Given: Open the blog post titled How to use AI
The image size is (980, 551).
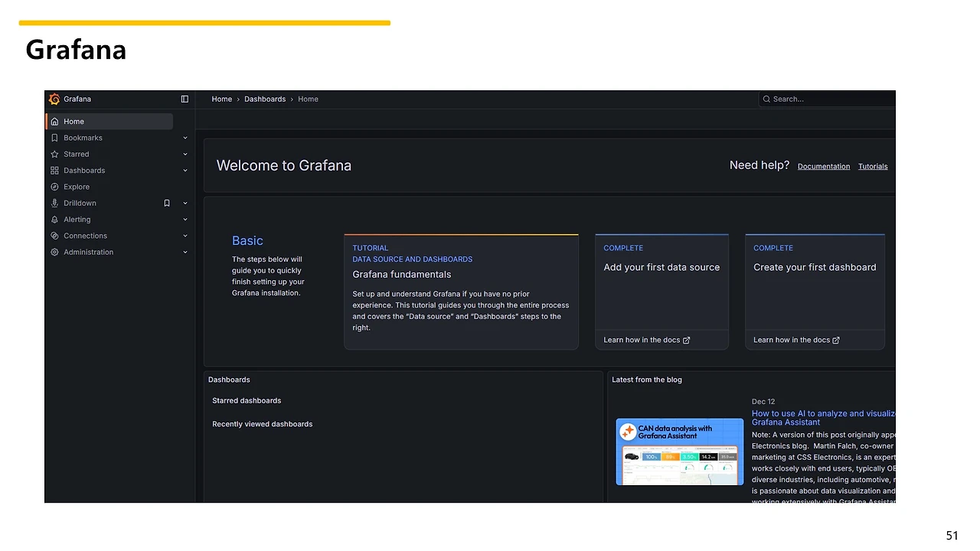Looking at the screenshot, I should tap(824, 418).
